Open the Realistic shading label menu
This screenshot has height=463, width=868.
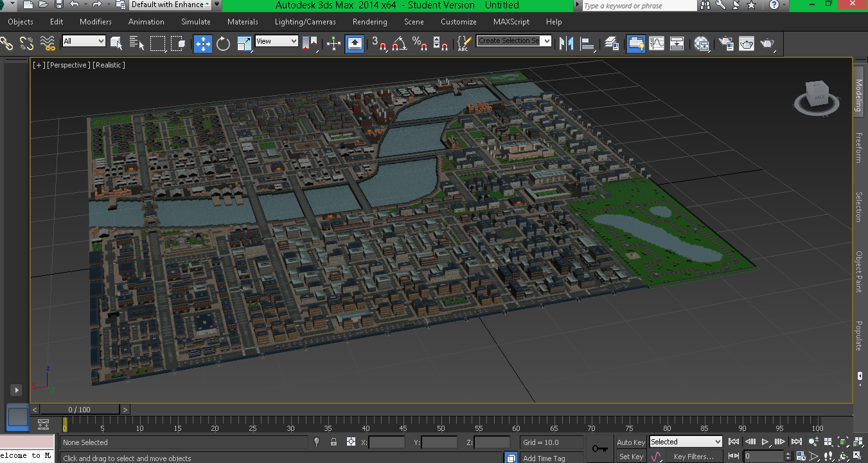coord(109,65)
